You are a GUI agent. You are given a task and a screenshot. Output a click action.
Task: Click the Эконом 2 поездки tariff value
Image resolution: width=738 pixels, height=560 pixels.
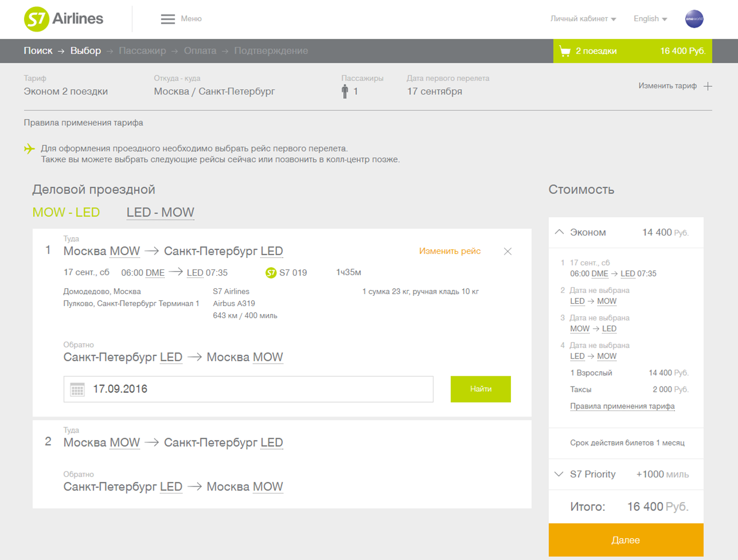click(66, 91)
